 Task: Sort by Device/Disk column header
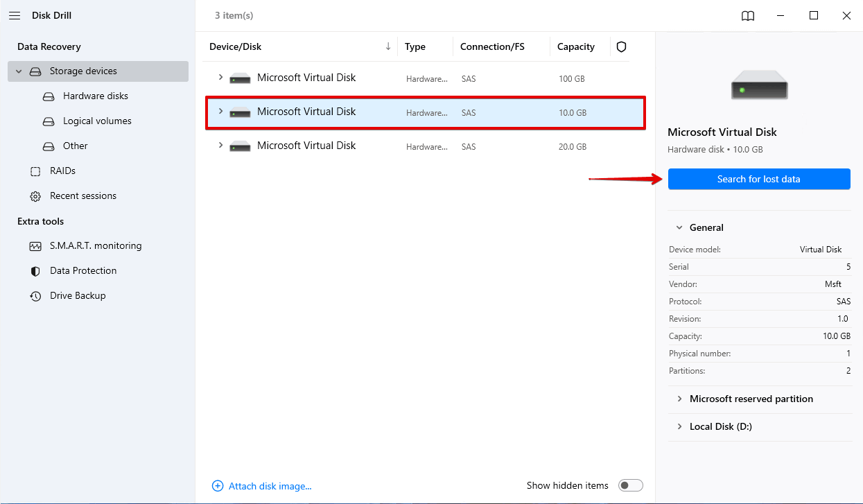[236, 46]
